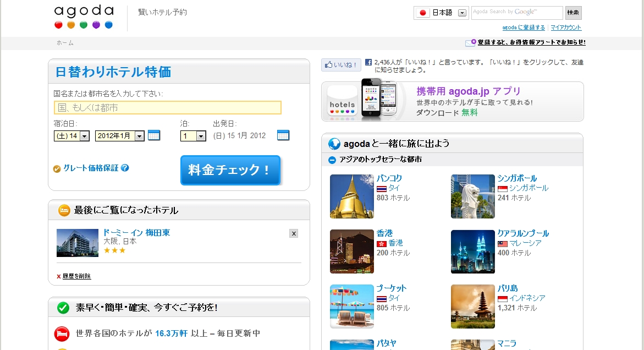Click the Phuket beach thumbnail

pos(352,307)
